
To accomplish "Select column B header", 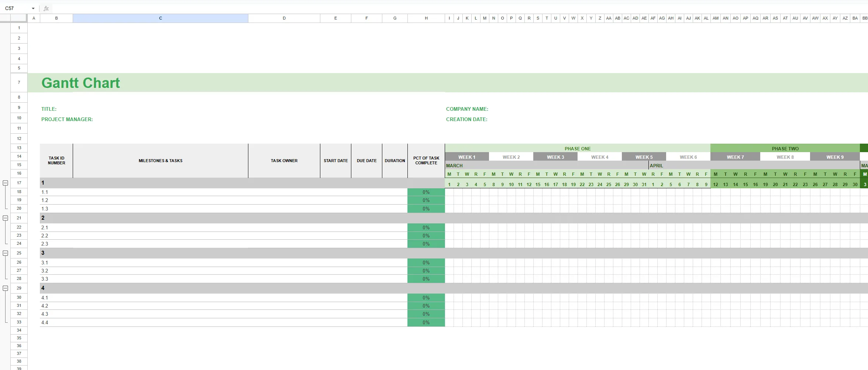I will pyautogui.click(x=56, y=18).
